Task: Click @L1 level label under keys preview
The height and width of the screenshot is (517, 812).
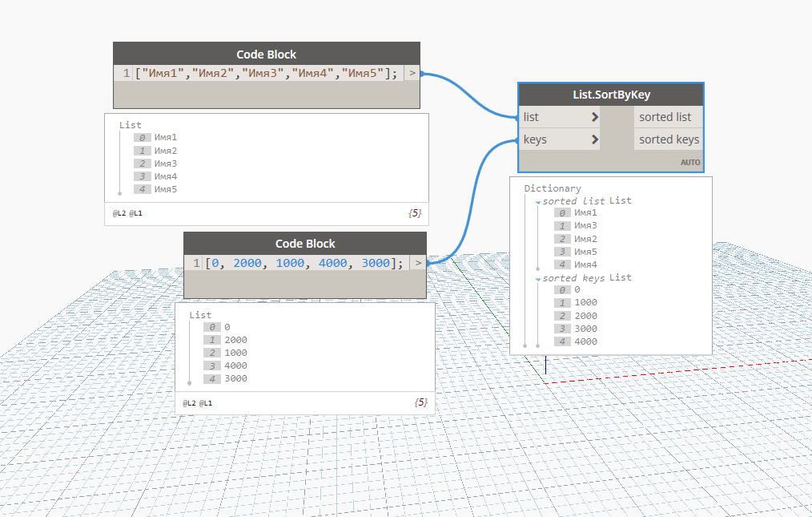Action: pos(206,403)
